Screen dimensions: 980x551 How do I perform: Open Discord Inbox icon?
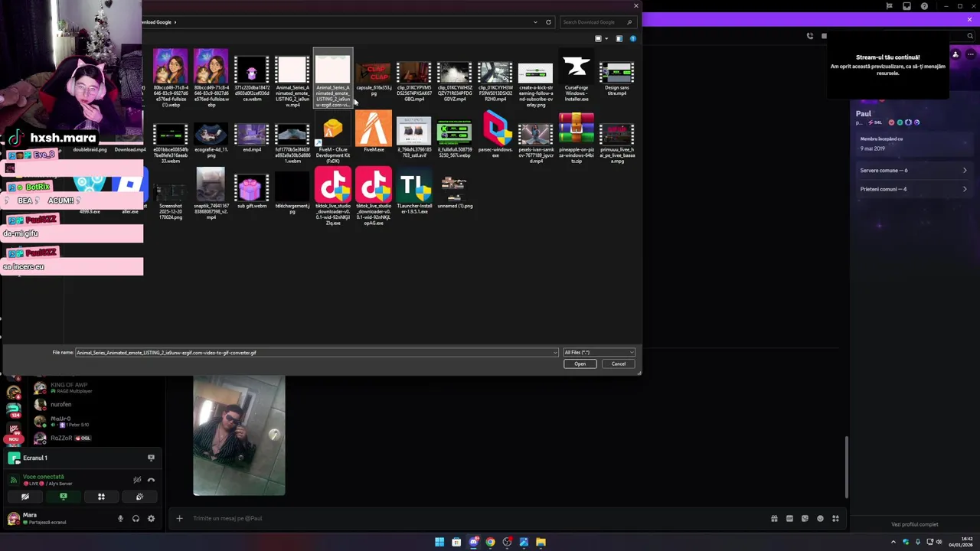coord(906,6)
